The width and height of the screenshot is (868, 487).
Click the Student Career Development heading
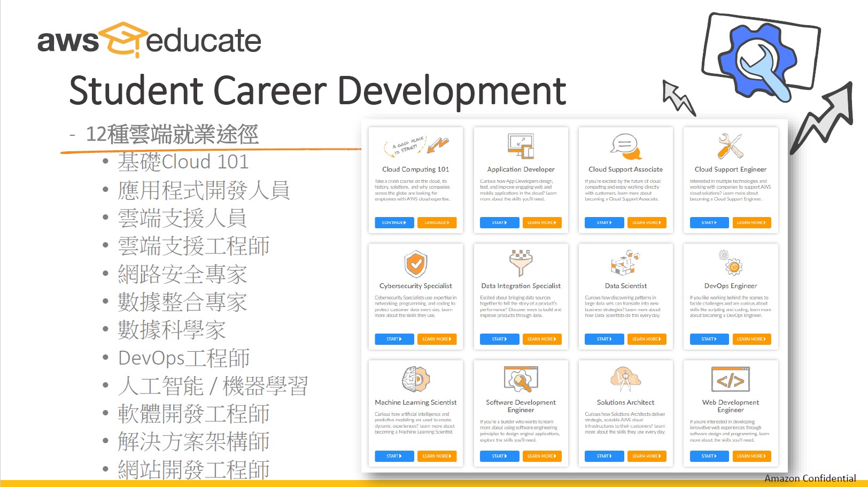click(x=317, y=90)
